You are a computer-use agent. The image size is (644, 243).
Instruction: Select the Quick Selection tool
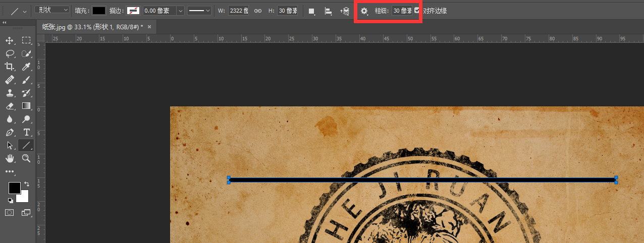click(26, 53)
